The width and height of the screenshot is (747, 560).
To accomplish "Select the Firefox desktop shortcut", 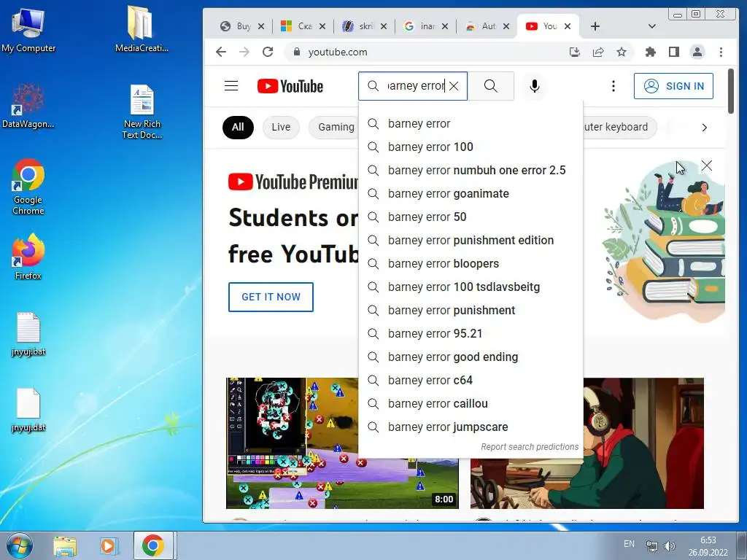I will tap(28, 257).
